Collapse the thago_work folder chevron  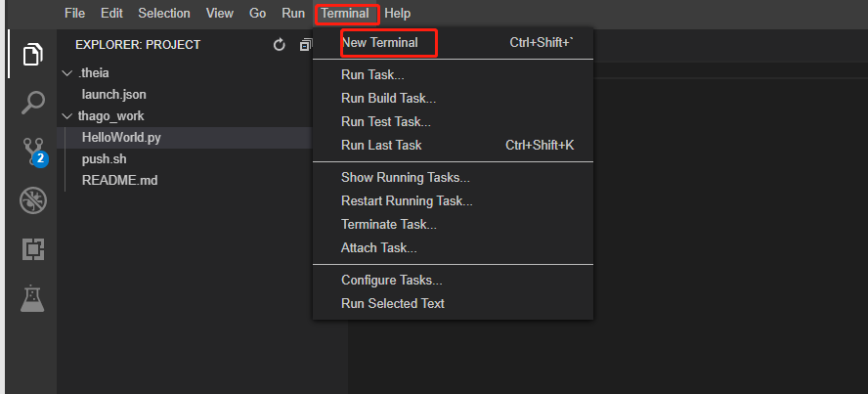tap(67, 116)
